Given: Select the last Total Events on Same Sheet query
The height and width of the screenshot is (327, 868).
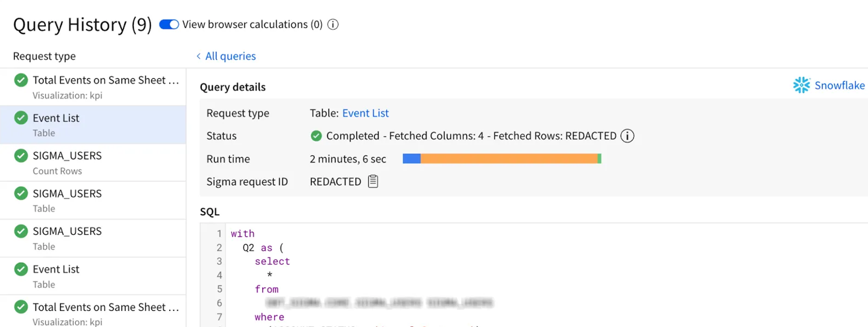Looking at the screenshot, I should pos(93,311).
